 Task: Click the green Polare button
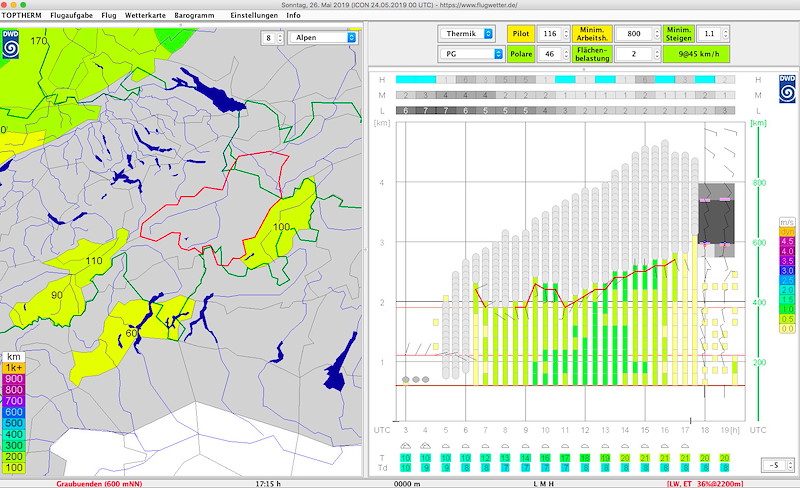[520, 54]
